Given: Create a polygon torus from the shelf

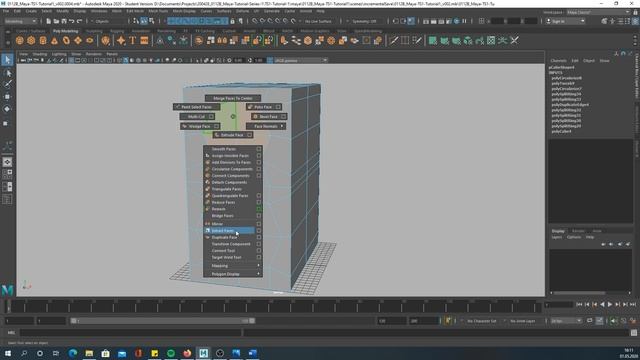Looking at the screenshot, I should click(x=66, y=40).
